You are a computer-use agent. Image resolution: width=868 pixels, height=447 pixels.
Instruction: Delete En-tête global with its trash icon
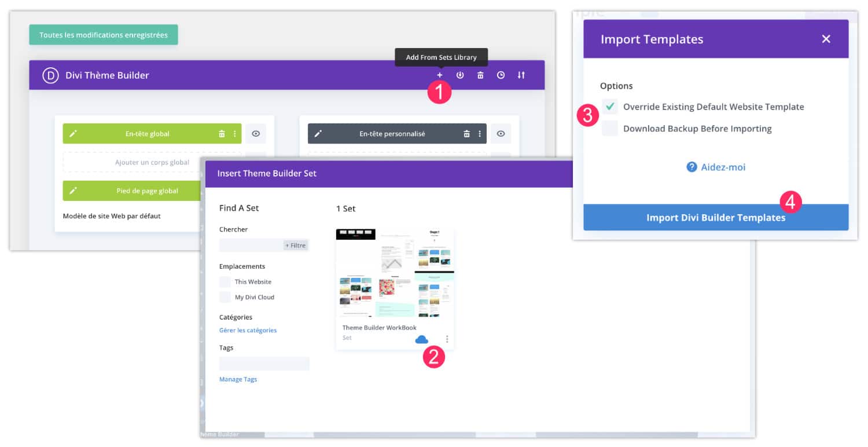222,134
